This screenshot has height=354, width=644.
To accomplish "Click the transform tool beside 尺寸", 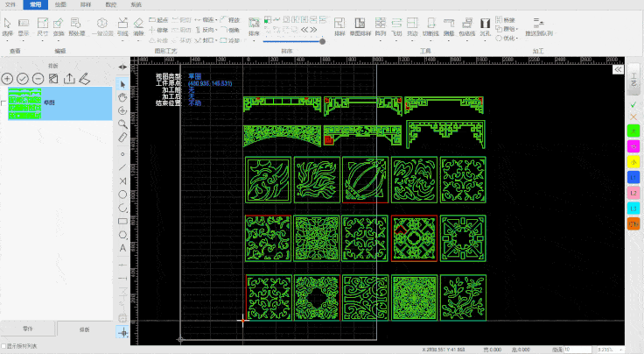I will pos(59,27).
